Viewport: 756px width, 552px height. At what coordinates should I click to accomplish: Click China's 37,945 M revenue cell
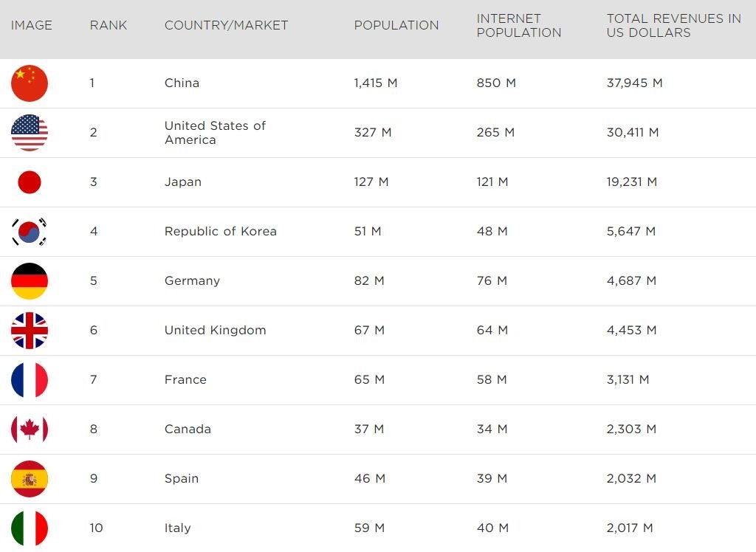tap(634, 83)
